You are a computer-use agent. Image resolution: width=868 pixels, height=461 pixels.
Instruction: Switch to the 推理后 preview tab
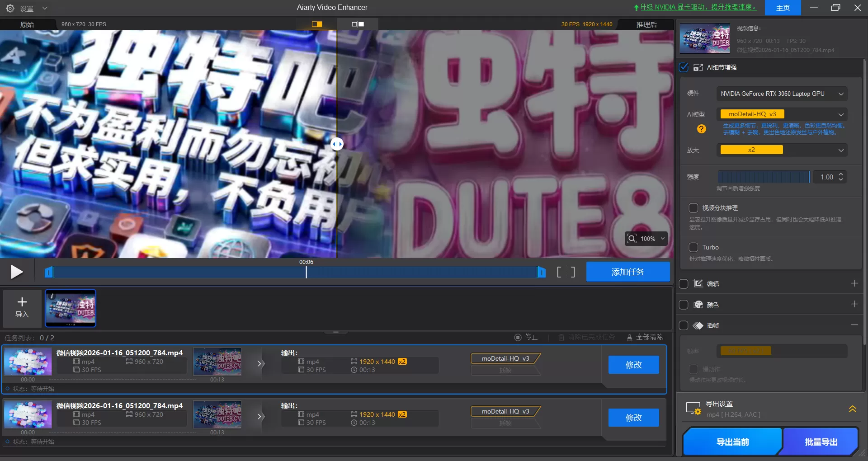point(646,24)
